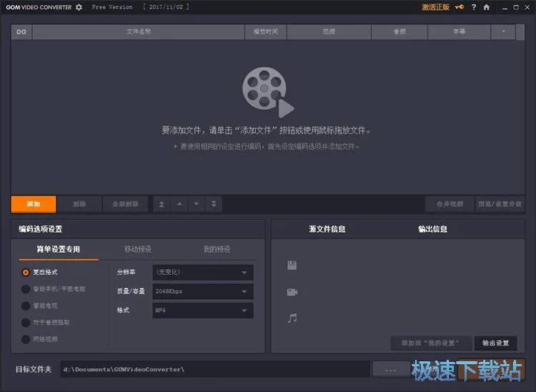
Task: Click the Free Version label text
Action: tap(112, 7)
